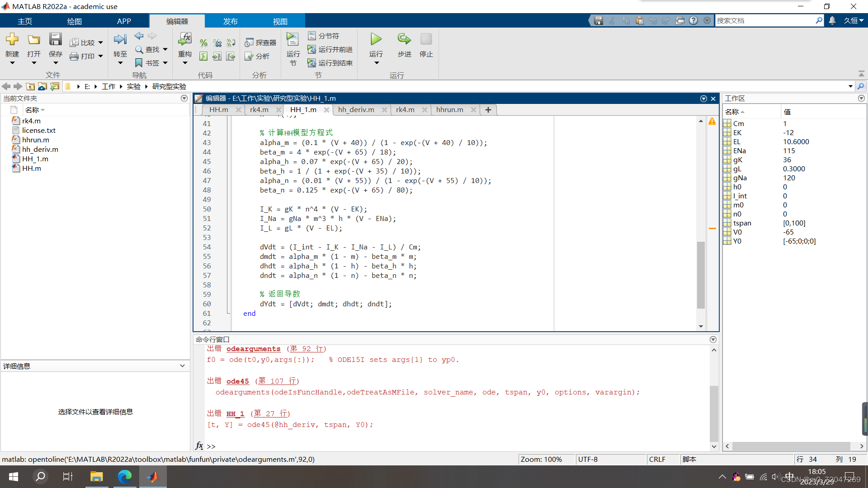Click the ode45 error link
This screenshot has width=868, height=488.
click(x=237, y=381)
